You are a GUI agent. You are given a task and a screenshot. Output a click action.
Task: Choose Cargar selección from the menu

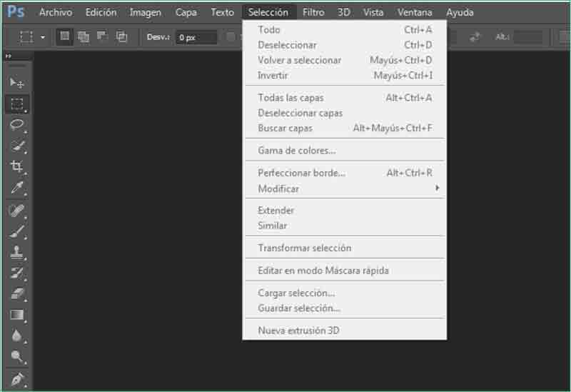click(x=296, y=293)
